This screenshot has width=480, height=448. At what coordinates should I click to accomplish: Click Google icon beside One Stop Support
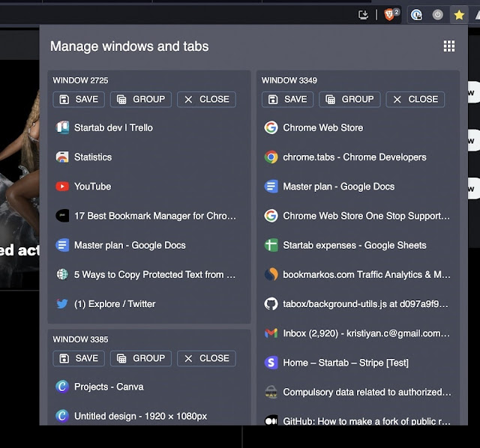pos(271,216)
